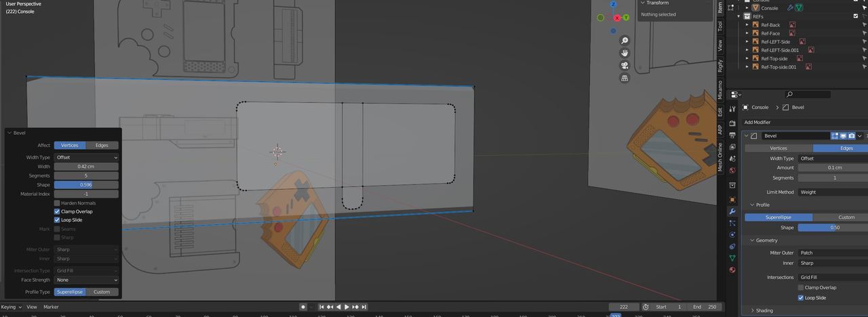Open the Object properties tab icon
The image size is (868, 317).
pos(732,200)
